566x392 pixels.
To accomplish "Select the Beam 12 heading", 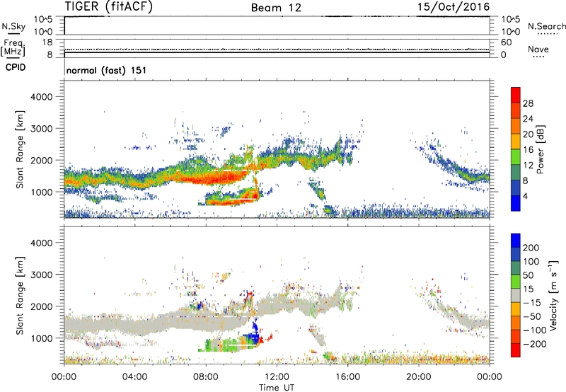I will 276,8.
